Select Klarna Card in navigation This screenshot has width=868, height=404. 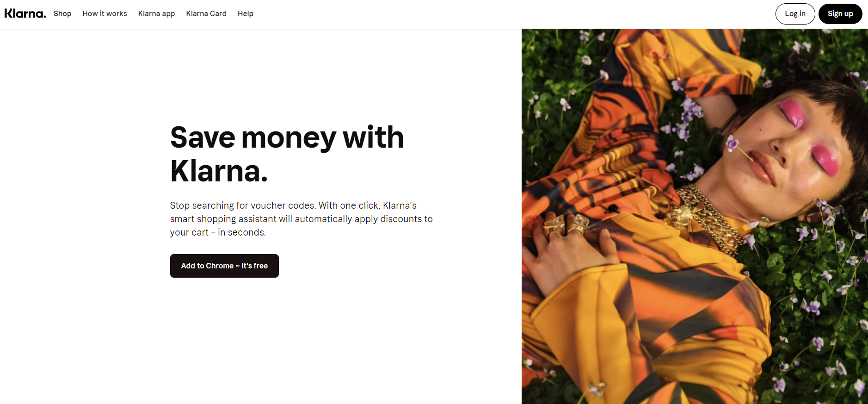click(206, 13)
